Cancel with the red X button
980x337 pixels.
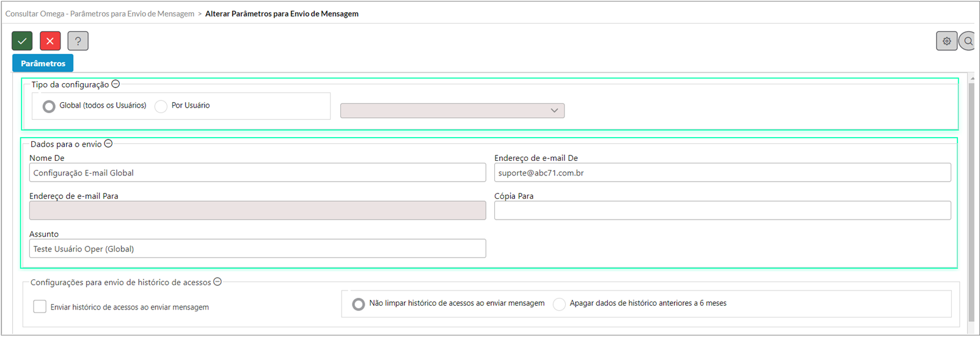pyautogui.click(x=50, y=41)
